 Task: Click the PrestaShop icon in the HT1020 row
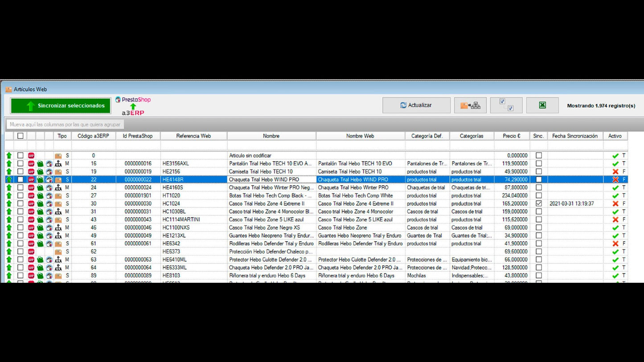click(x=49, y=196)
